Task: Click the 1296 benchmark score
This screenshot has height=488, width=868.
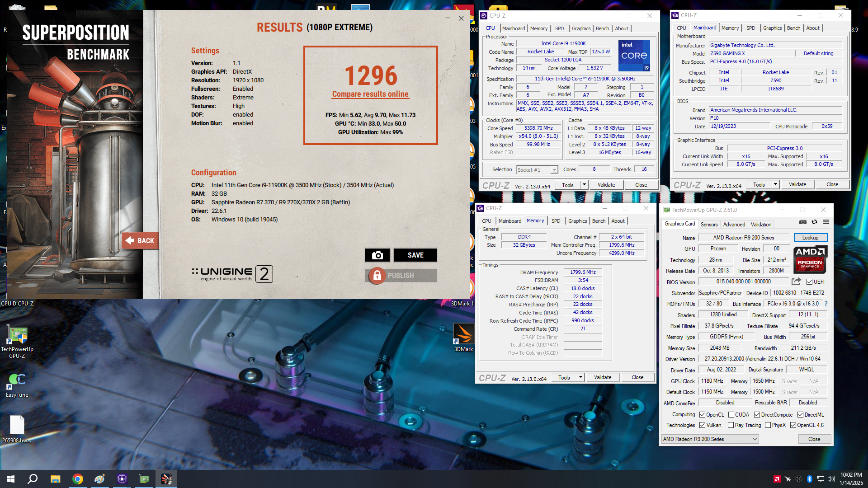Action: click(371, 75)
